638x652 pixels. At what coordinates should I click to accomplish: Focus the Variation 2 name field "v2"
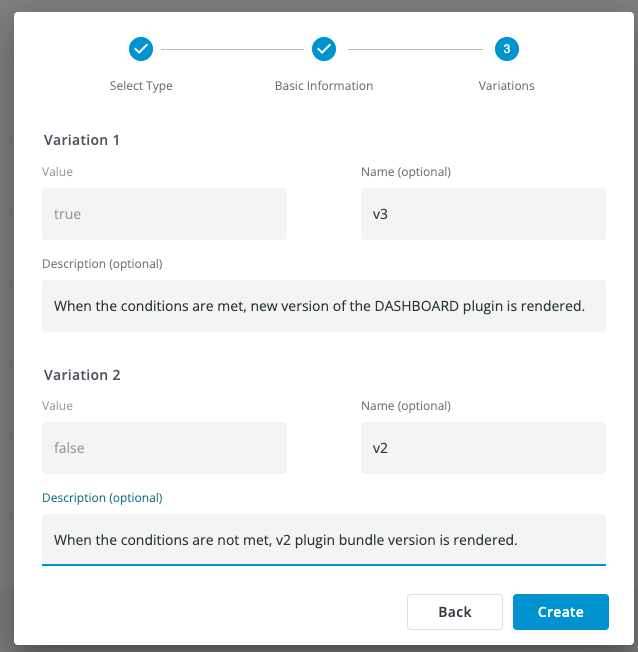pos(483,448)
